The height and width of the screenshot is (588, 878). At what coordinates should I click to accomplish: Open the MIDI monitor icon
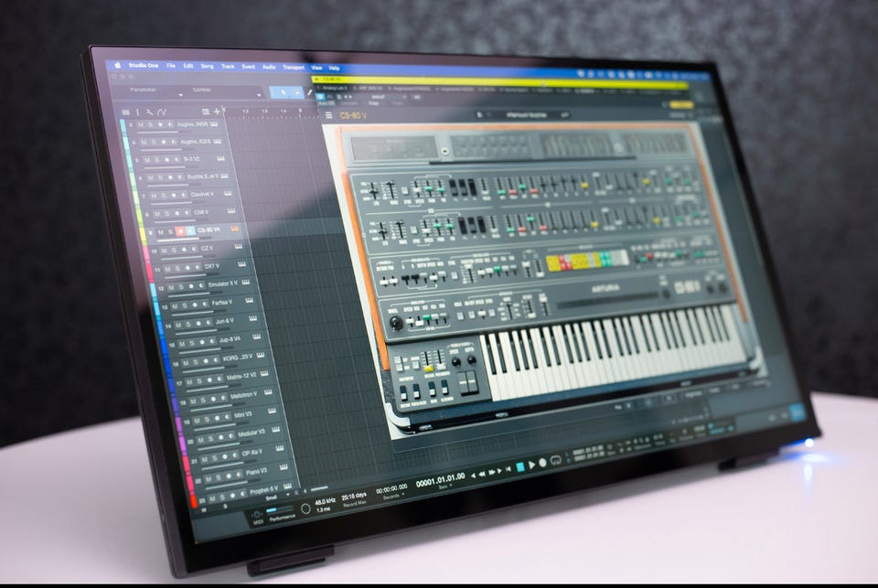point(257,516)
